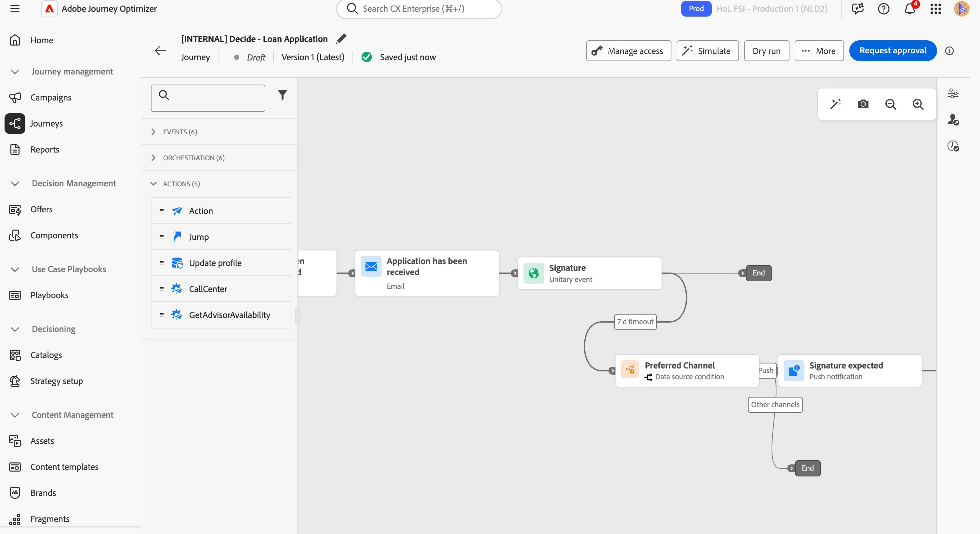Open the More options button
Image resolution: width=980 pixels, height=534 pixels.
click(x=819, y=51)
